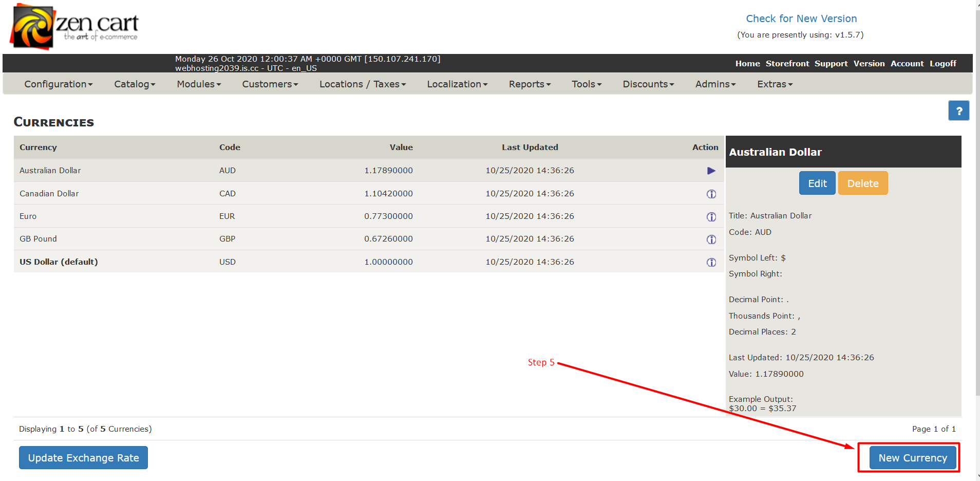The image size is (980, 481).
Task: Click the Zen Cart logo
Action: click(75, 26)
